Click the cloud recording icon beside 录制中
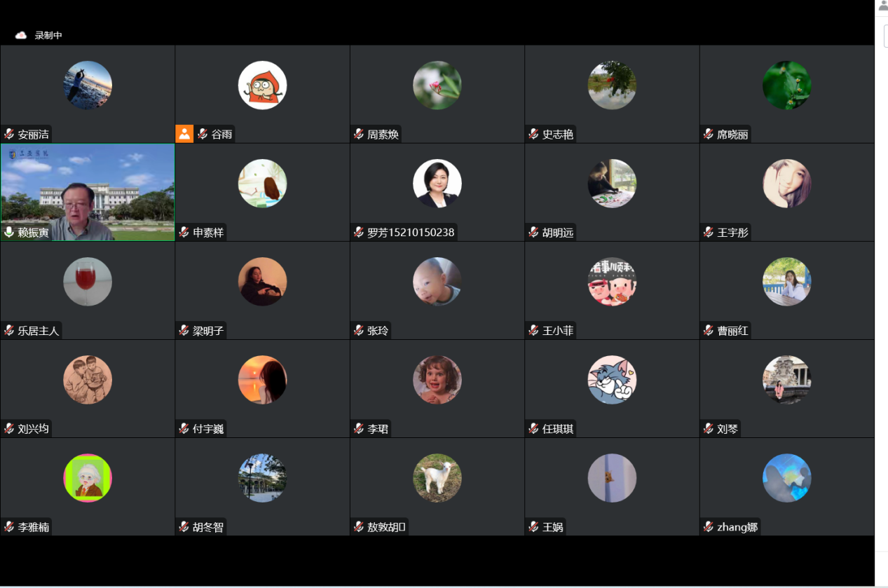Viewport: 888px width, 588px height. 21,35
